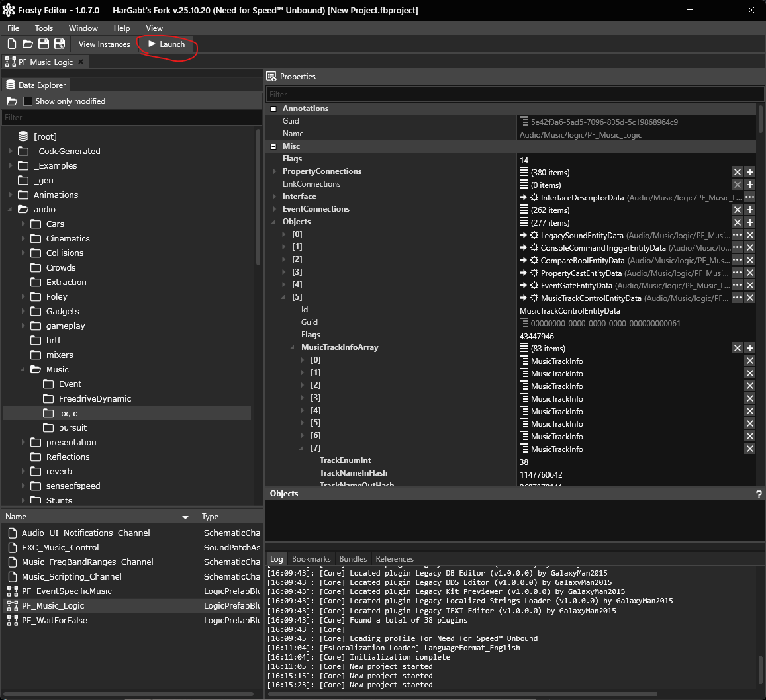The height and width of the screenshot is (700, 766).
Task: Select PF_EventSpecificMusic asset
Action: click(66, 591)
